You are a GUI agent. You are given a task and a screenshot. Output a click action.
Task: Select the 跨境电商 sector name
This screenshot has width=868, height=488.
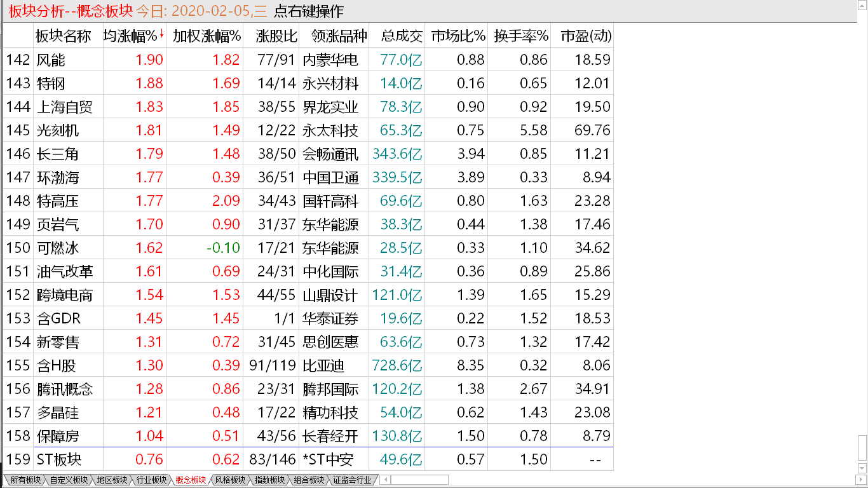(x=64, y=295)
